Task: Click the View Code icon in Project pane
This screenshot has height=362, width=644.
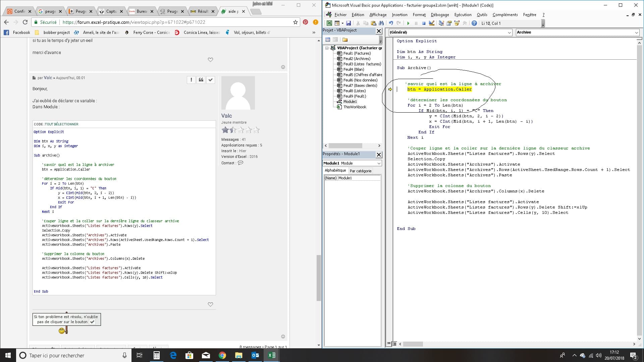Action: coord(328,40)
